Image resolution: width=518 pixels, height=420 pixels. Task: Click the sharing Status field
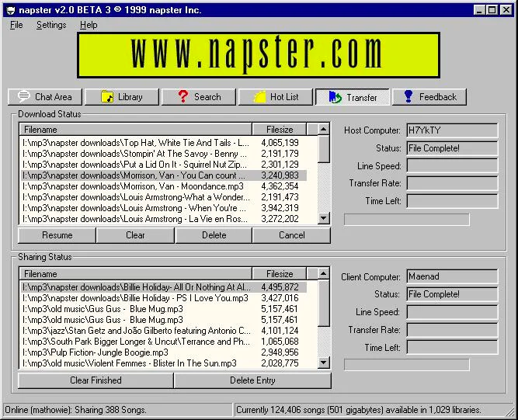[452, 294]
